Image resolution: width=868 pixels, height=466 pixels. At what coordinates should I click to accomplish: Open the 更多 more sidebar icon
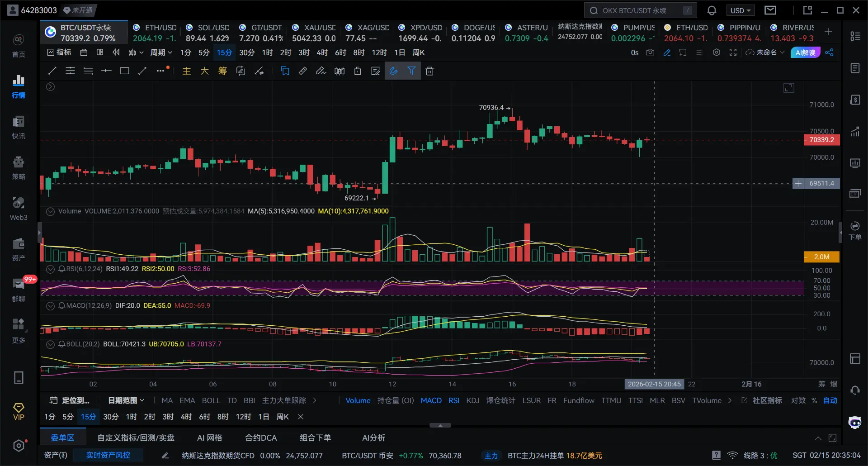(19, 331)
